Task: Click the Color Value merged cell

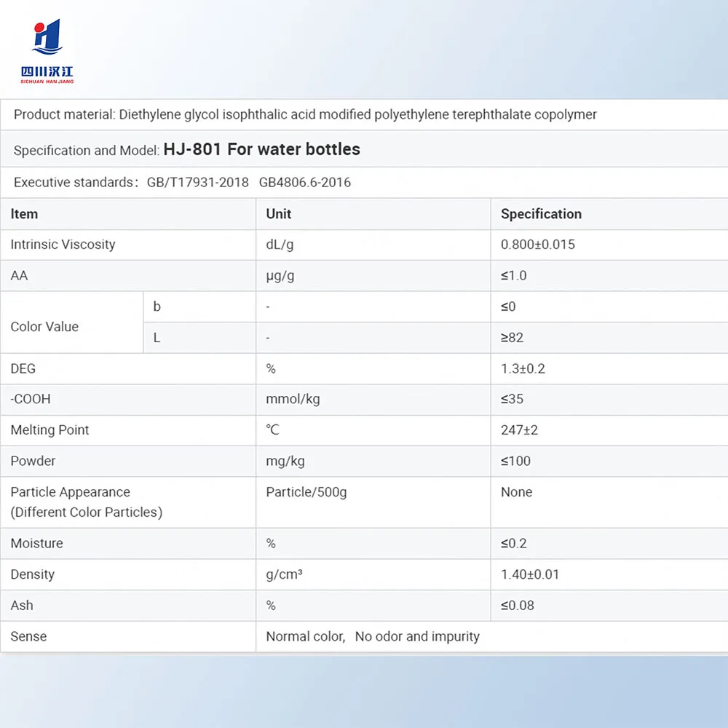Action: 44,327
